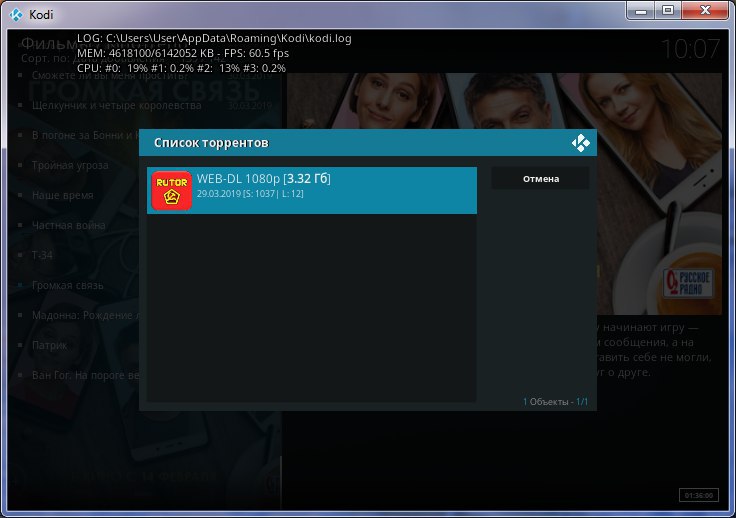Select movie Ван Гог. На пороге in list
Viewport: 736px width, 518px height.
point(85,375)
